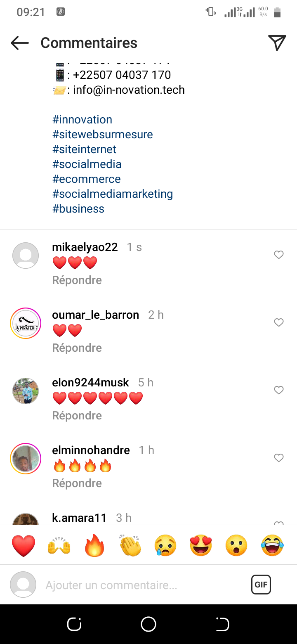
Task: Like elon9244musk's comment
Action: coord(279,390)
